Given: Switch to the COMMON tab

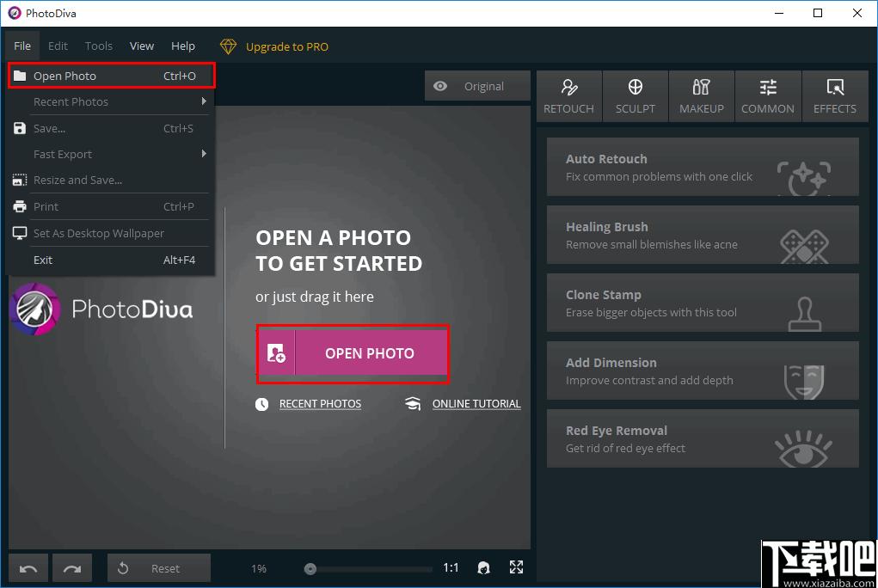Looking at the screenshot, I should coord(768,96).
